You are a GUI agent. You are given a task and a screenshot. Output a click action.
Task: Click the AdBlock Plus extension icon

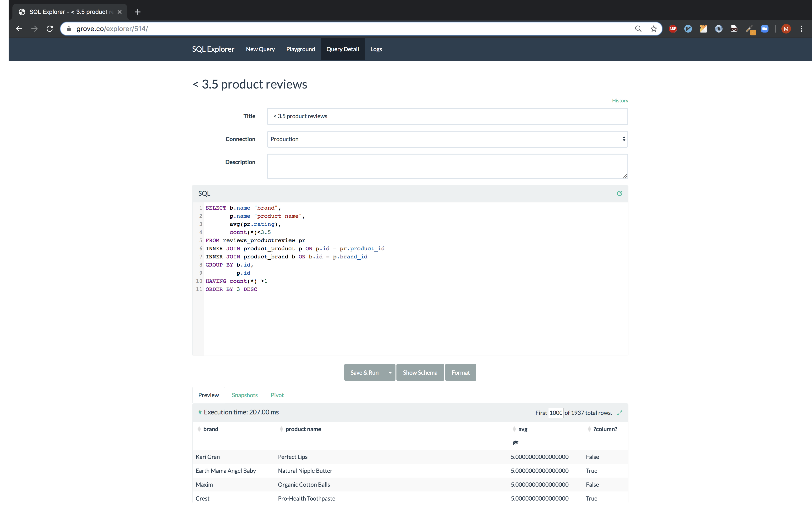point(673,29)
